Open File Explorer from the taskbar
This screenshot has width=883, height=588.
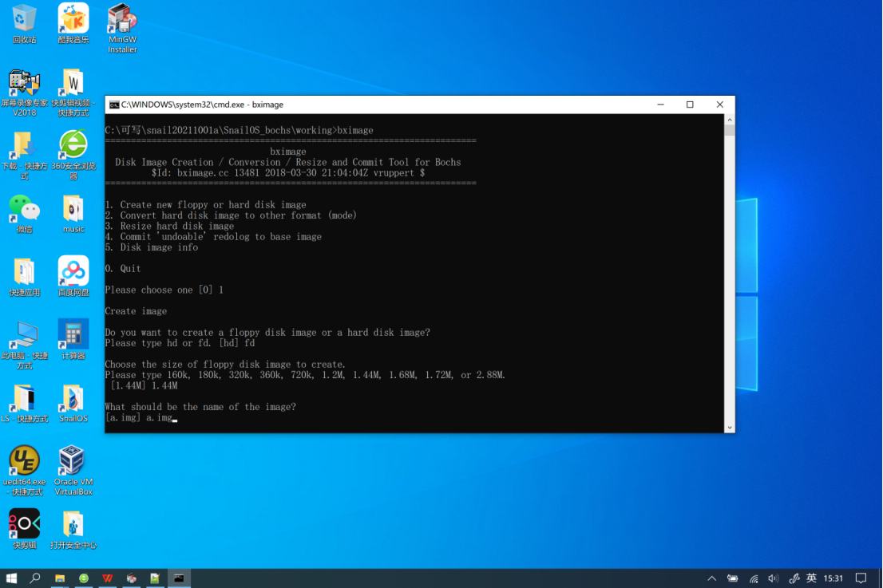pos(60,578)
